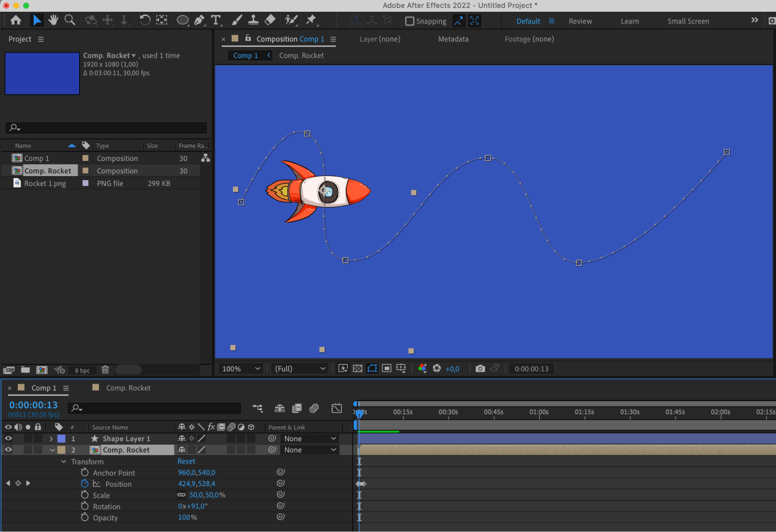
Task: Hide Shape Layer 1 with eye icon
Action: pos(8,438)
